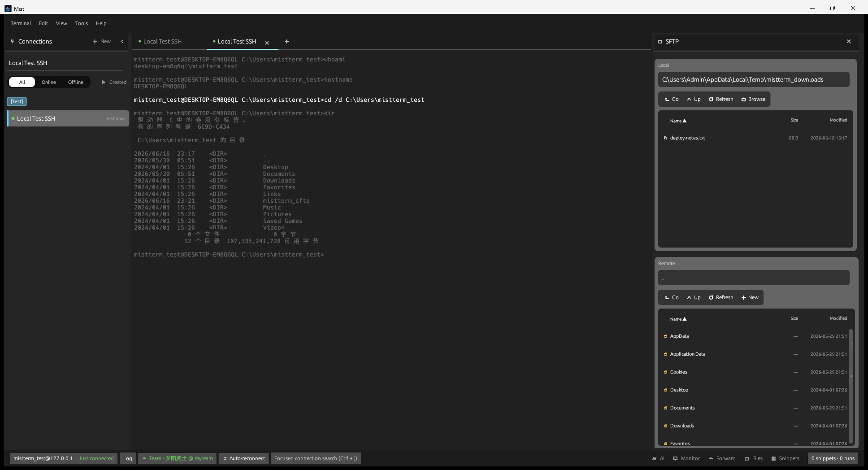868x470 pixels.
Task: Click 0 snippets · 0 runs indicator
Action: [833, 458]
